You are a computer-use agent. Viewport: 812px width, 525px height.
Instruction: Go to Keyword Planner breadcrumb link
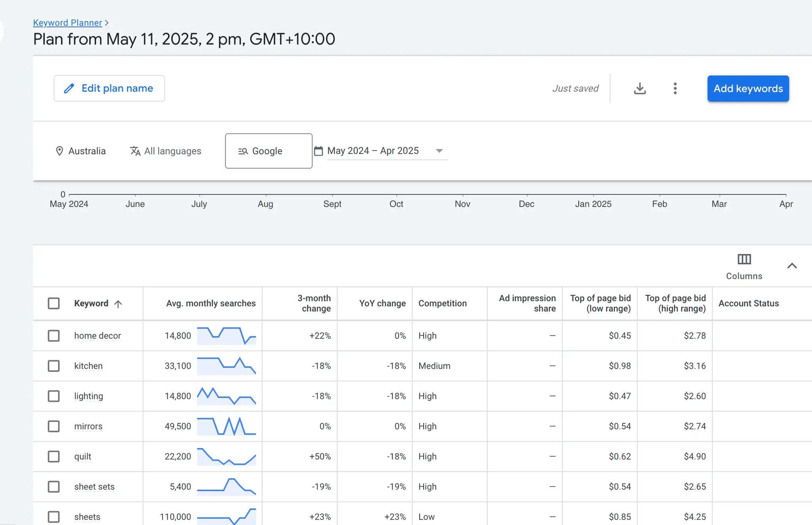tap(67, 23)
